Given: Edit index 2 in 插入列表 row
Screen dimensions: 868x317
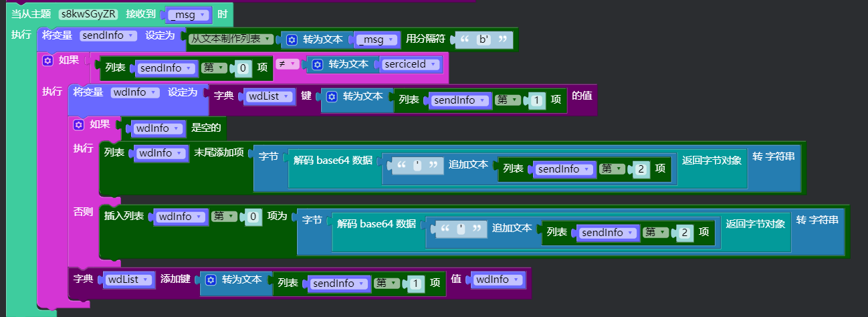Looking at the screenshot, I should (x=685, y=233).
